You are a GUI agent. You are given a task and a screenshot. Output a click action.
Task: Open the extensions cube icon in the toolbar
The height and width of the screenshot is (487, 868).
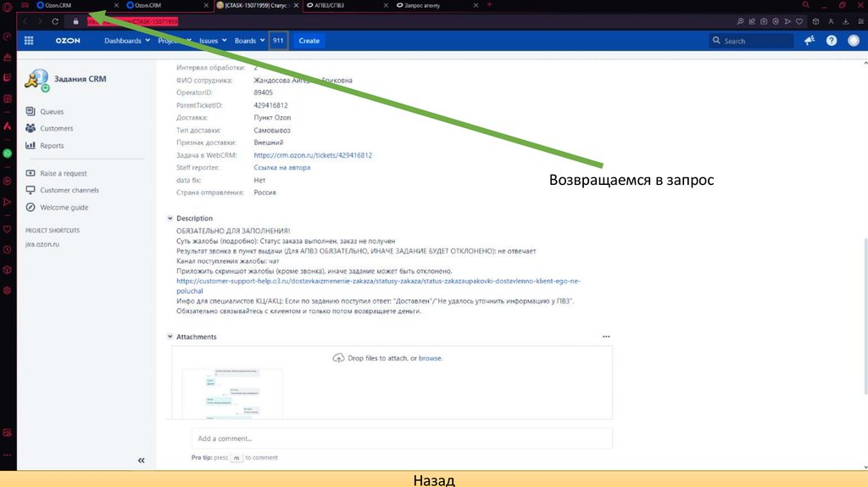[816, 21]
